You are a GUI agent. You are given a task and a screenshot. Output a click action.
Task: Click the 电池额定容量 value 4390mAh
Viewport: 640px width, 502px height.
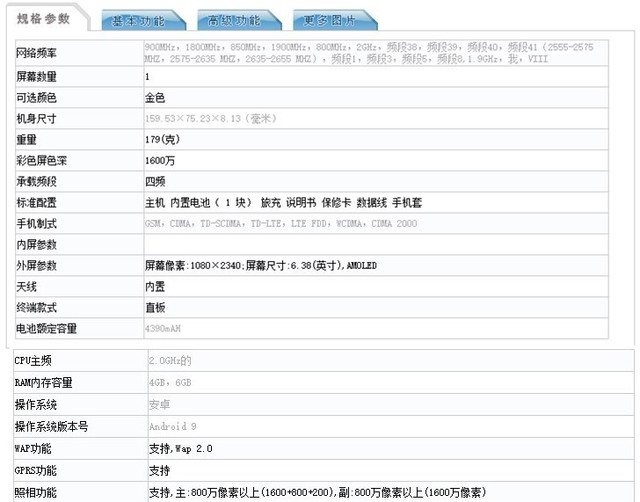167,327
